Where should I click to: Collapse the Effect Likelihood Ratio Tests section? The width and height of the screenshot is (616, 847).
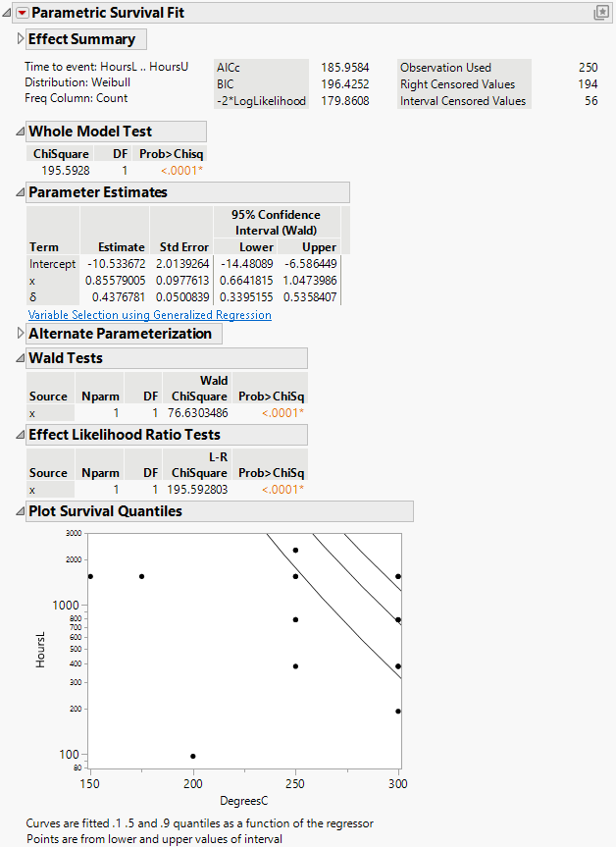[21, 435]
